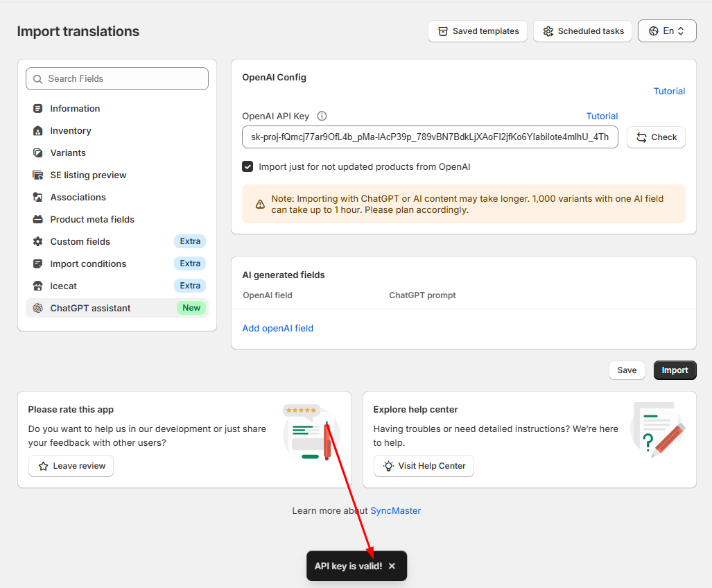Screen dimensions: 712x588
Task: Open the top-right Tutorial link in OpenAI Config
Action: click(669, 92)
